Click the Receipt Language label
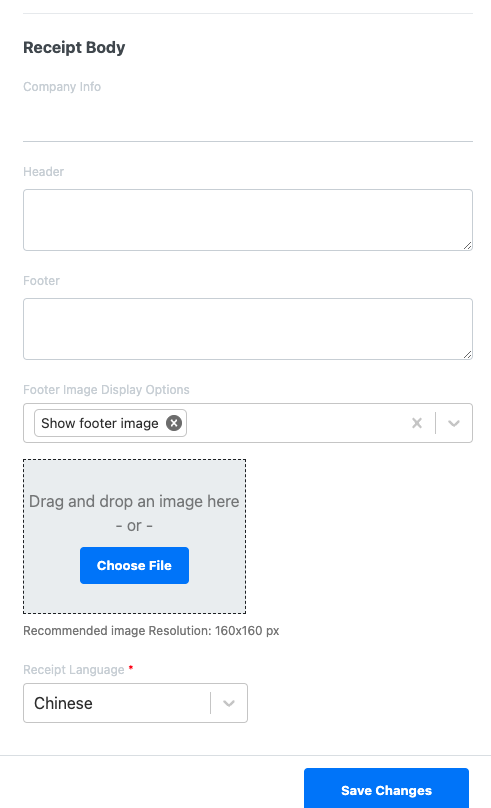 pos(74,670)
